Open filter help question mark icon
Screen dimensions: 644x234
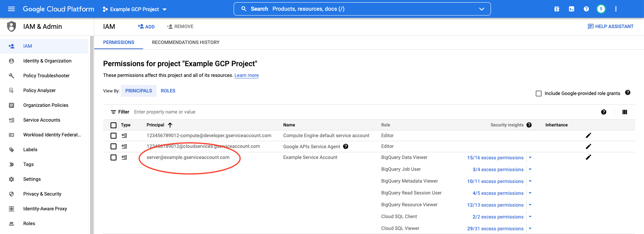click(x=604, y=112)
